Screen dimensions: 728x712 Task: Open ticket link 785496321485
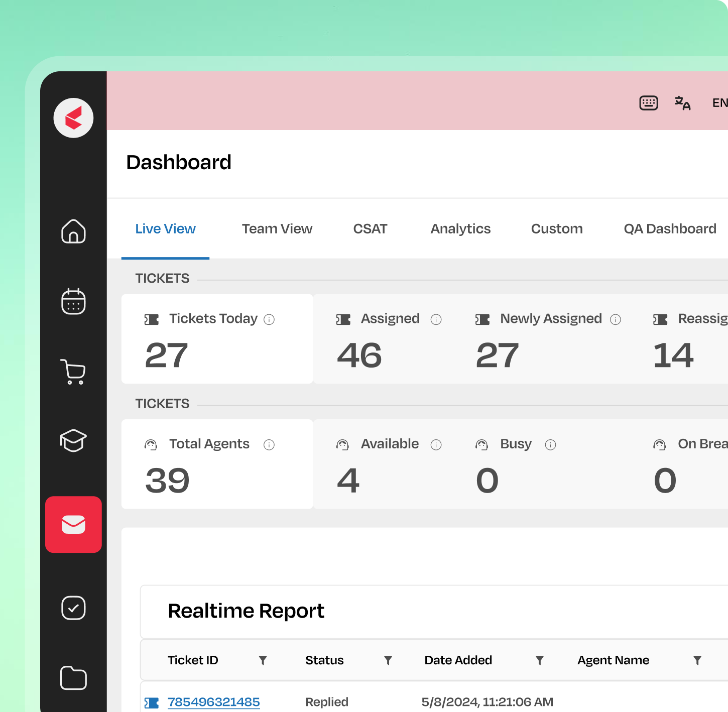[x=213, y=702]
